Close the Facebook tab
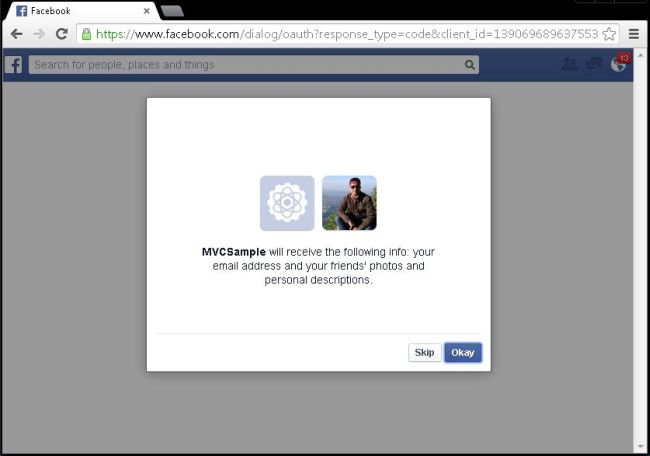 (x=146, y=11)
